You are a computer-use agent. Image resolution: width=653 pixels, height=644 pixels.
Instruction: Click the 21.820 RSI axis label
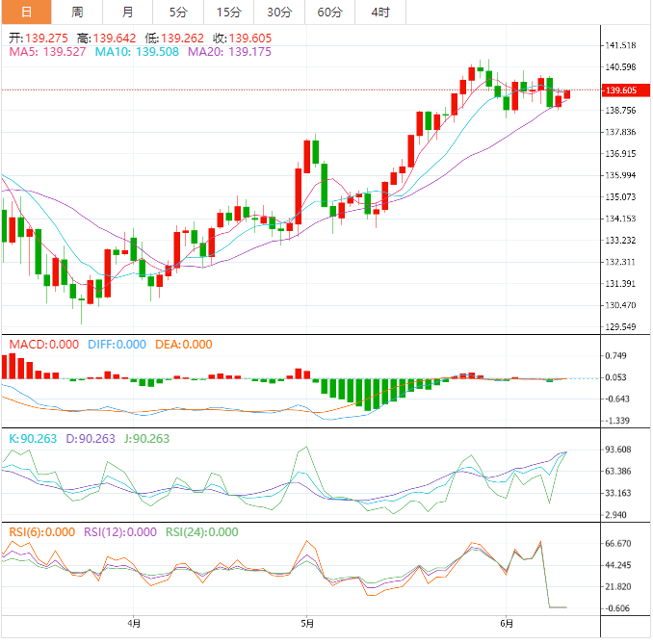pyautogui.click(x=618, y=587)
